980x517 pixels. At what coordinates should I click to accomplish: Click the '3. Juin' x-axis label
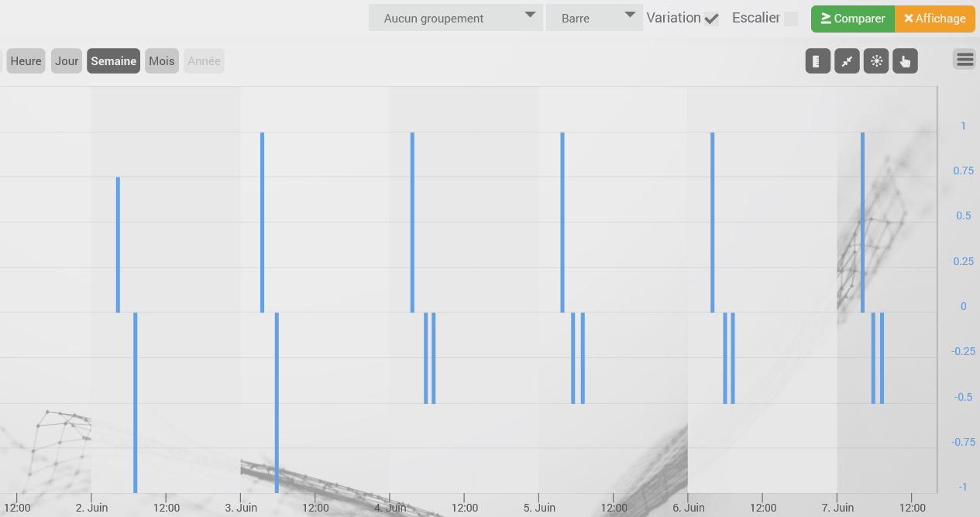(241, 508)
